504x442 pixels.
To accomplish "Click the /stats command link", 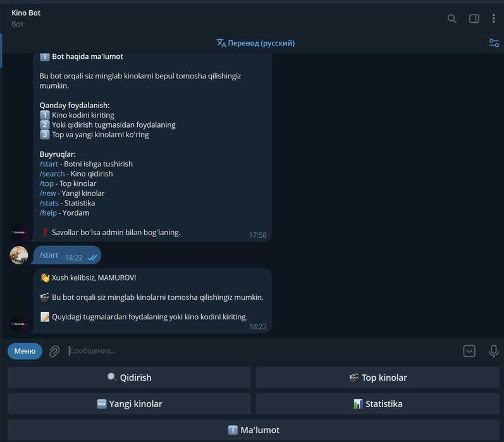I will [49, 203].
